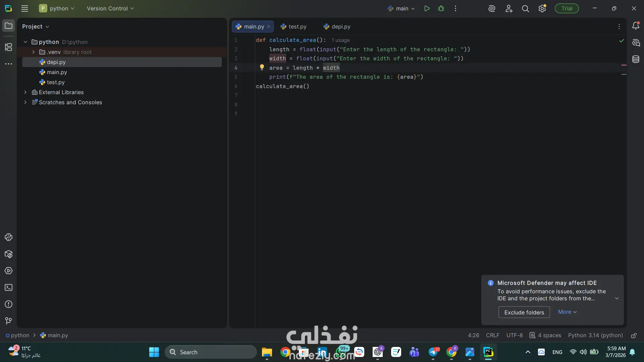
Task: Click the Windows taskbar Search box
Action: click(x=211, y=352)
